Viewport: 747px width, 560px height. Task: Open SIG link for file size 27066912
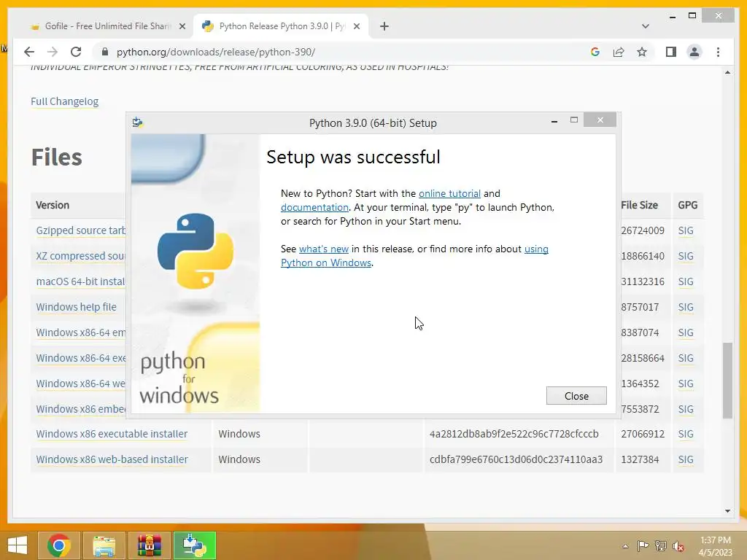pos(686,434)
